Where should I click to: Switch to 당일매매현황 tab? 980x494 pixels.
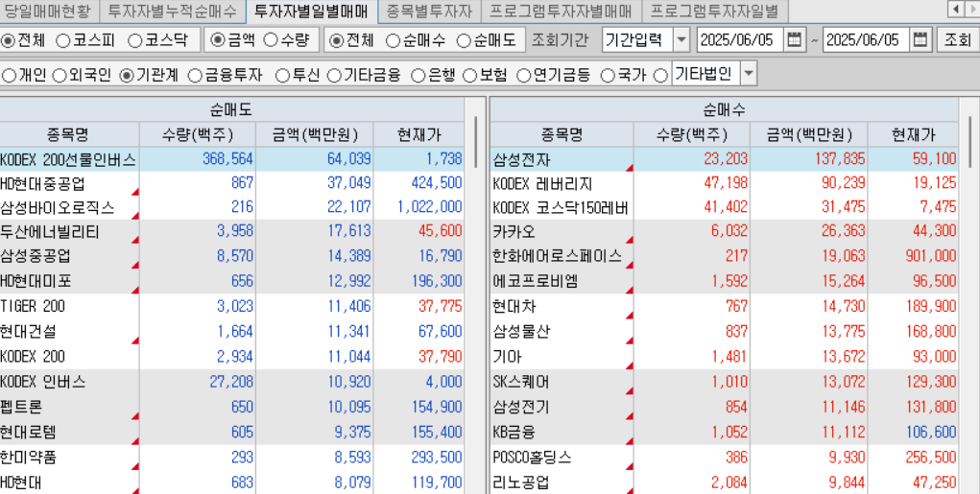(47, 11)
